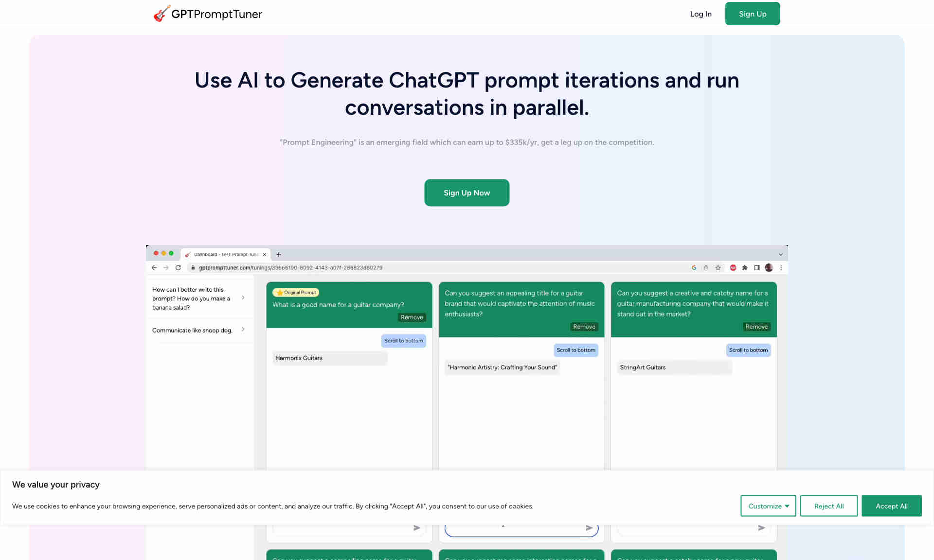
Task: Click the 'Log In' menu item
Action: click(700, 13)
